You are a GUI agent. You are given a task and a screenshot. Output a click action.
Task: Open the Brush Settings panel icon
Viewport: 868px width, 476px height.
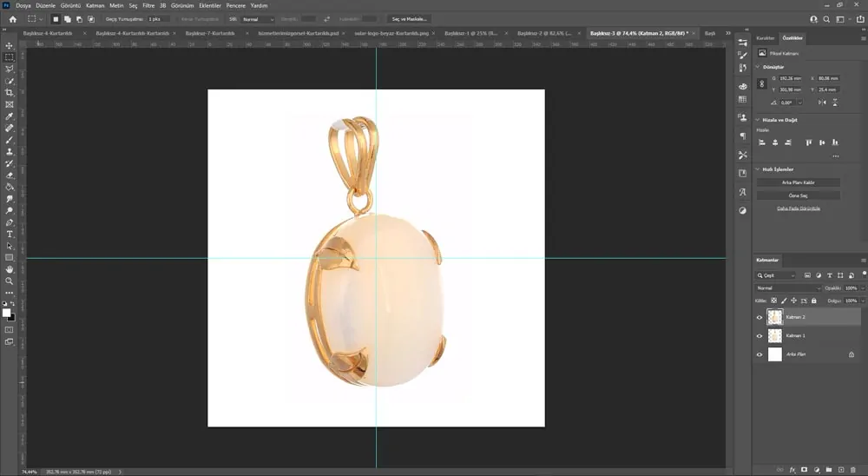[x=742, y=55]
